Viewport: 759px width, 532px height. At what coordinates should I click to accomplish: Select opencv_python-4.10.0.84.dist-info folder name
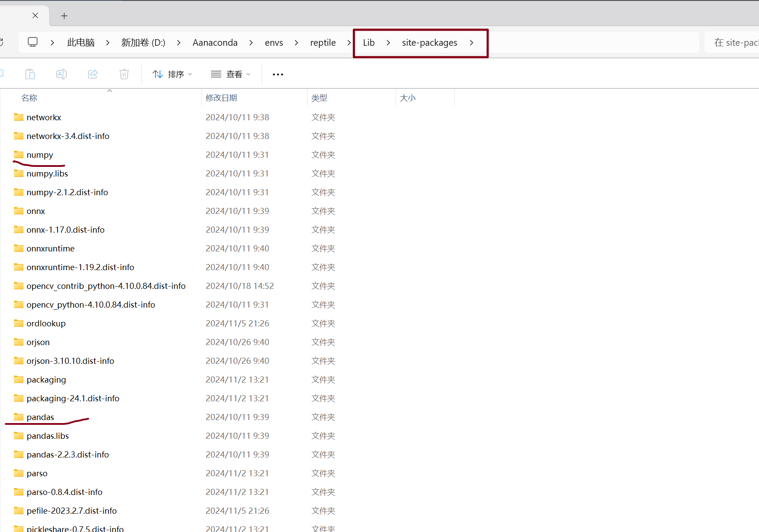(x=91, y=305)
